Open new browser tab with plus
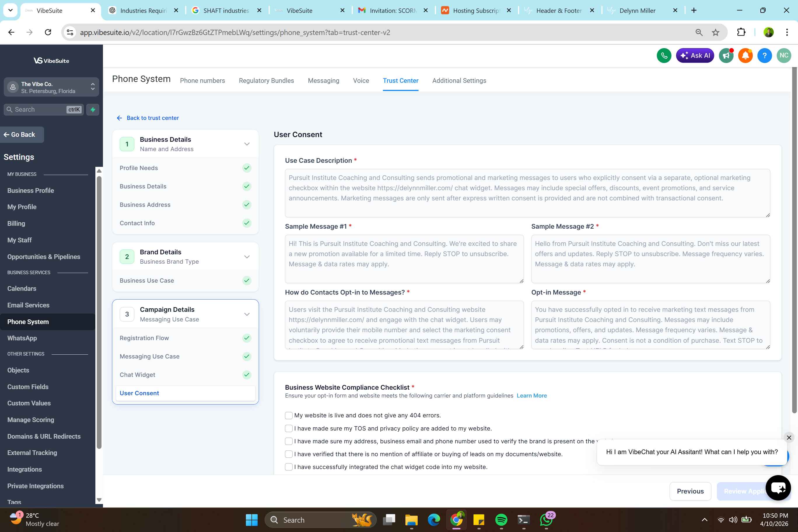 pyautogui.click(x=694, y=10)
